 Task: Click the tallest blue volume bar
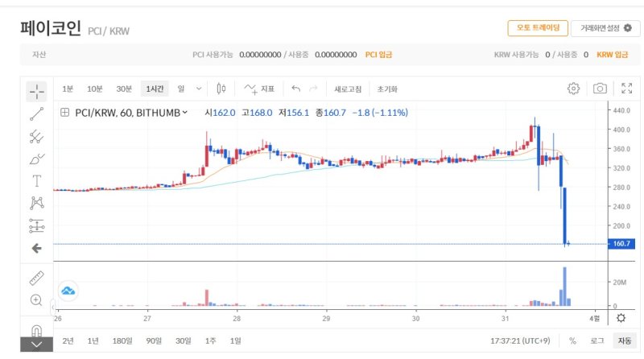pos(565,287)
